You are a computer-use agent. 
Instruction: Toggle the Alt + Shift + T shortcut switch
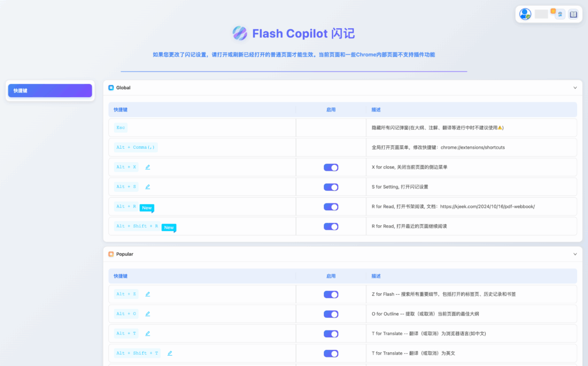pos(331,353)
